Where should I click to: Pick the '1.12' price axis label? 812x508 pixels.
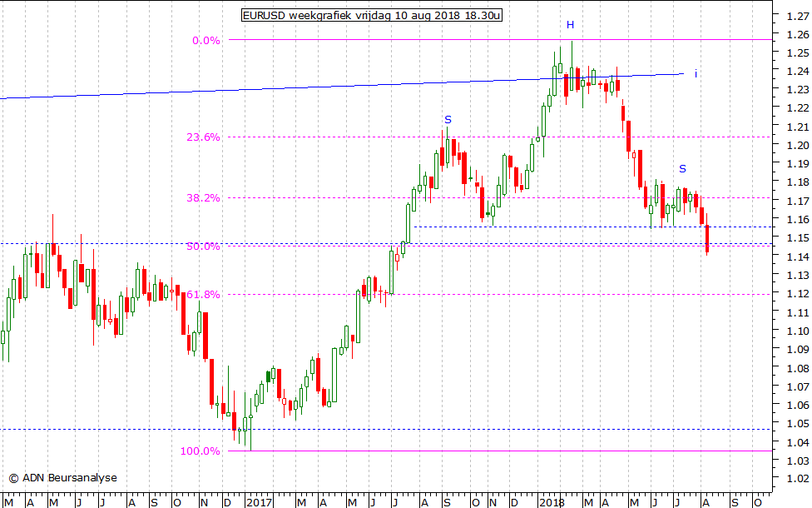798,293
